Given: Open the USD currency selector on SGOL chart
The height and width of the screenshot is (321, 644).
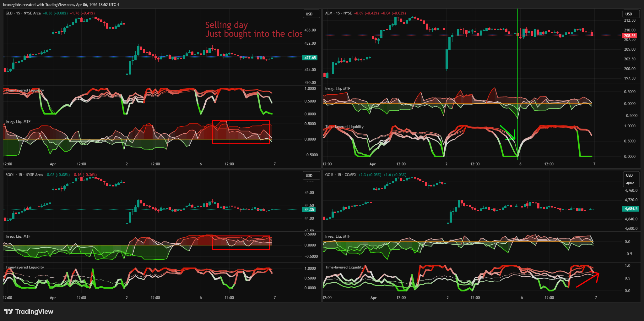Looking at the screenshot, I should click(310, 176).
